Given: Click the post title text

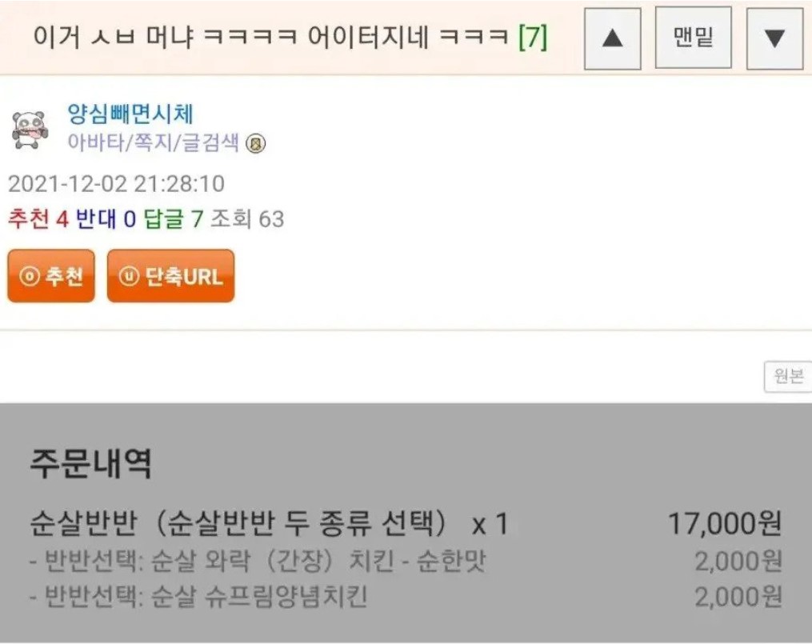Looking at the screenshot, I should (x=272, y=37).
